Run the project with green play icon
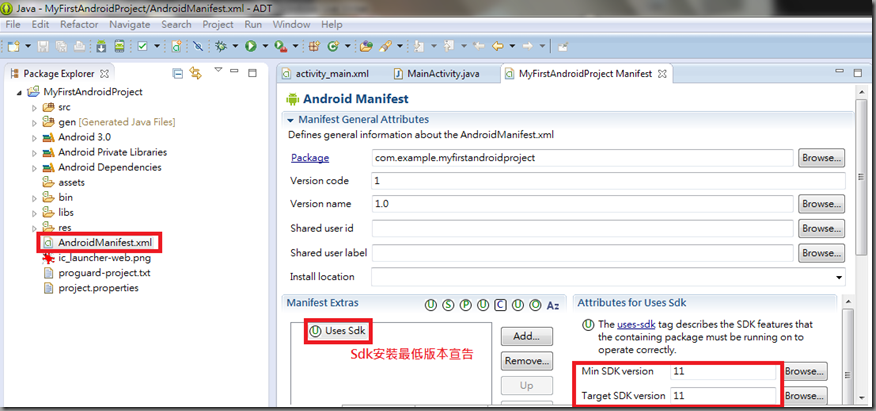This screenshot has height=411, width=876. click(251, 47)
